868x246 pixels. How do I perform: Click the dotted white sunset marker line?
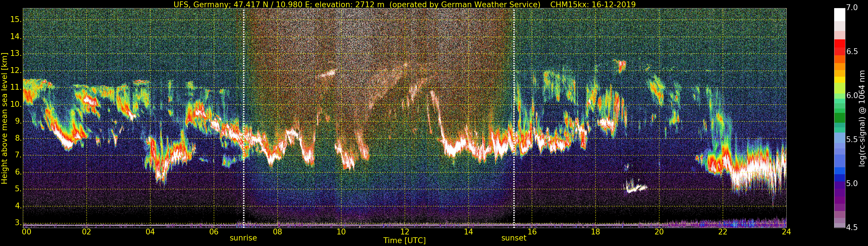[x=514, y=118]
